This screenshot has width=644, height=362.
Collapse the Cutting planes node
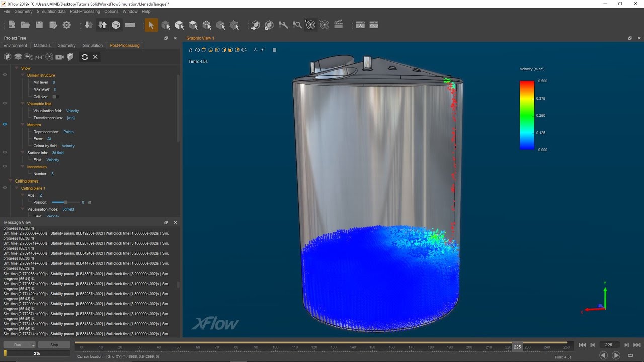pos(11,181)
